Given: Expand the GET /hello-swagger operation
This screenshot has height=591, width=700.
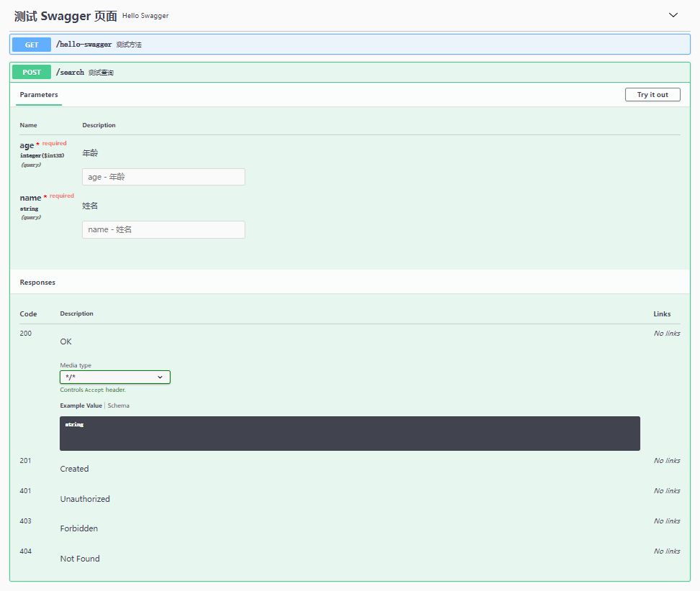Looking at the screenshot, I should 350,45.
